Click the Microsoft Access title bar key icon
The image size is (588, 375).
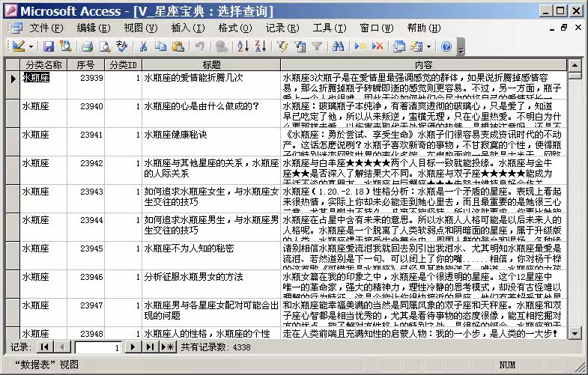coord(11,11)
